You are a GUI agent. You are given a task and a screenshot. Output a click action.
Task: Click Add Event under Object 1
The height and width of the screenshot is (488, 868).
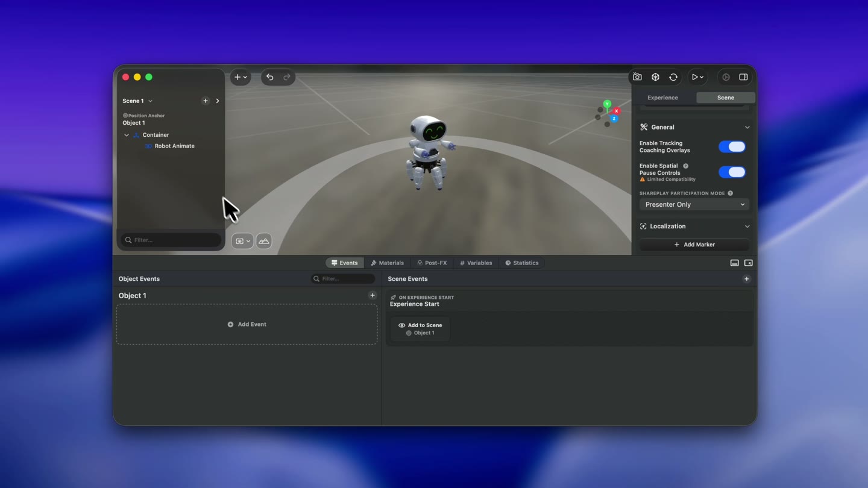click(247, 324)
